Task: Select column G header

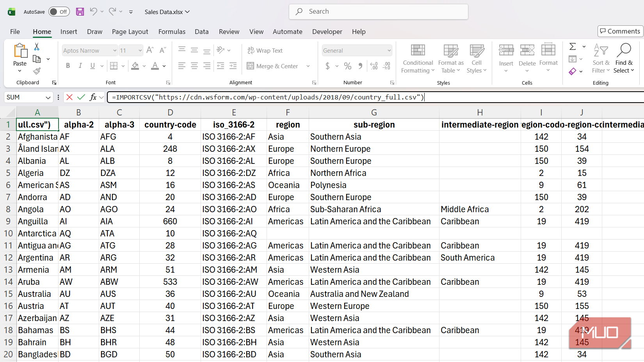Action: (x=374, y=112)
